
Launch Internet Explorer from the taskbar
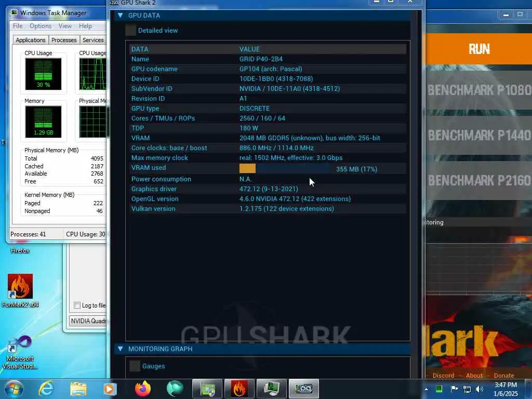click(46, 389)
